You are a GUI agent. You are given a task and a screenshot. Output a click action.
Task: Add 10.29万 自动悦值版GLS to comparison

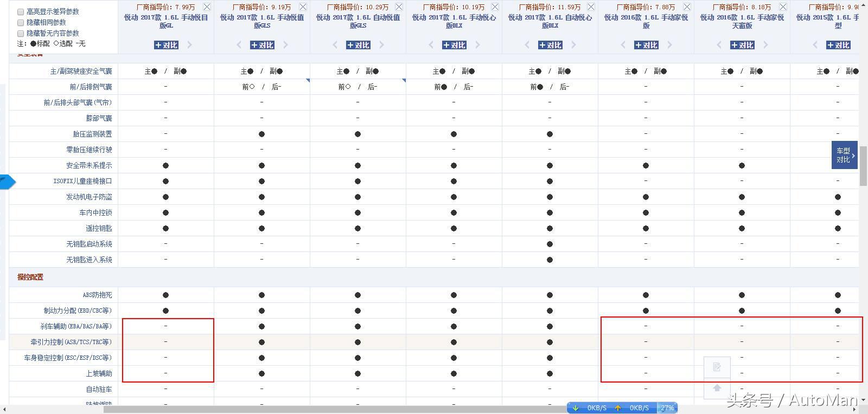[x=358, y=45]
